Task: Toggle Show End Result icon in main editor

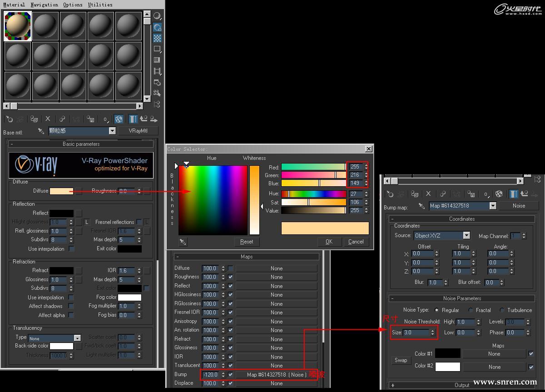Action: click(x=133, y=119)
